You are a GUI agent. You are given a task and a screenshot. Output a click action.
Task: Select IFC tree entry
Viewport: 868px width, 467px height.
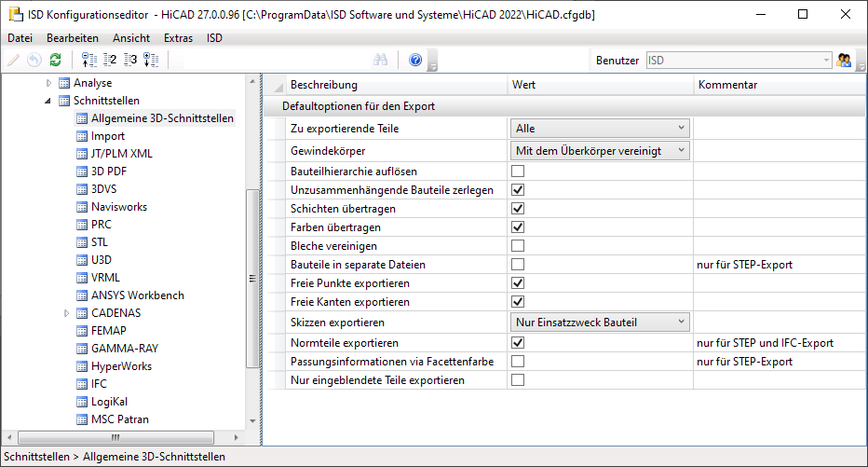[x=99, y=384]
